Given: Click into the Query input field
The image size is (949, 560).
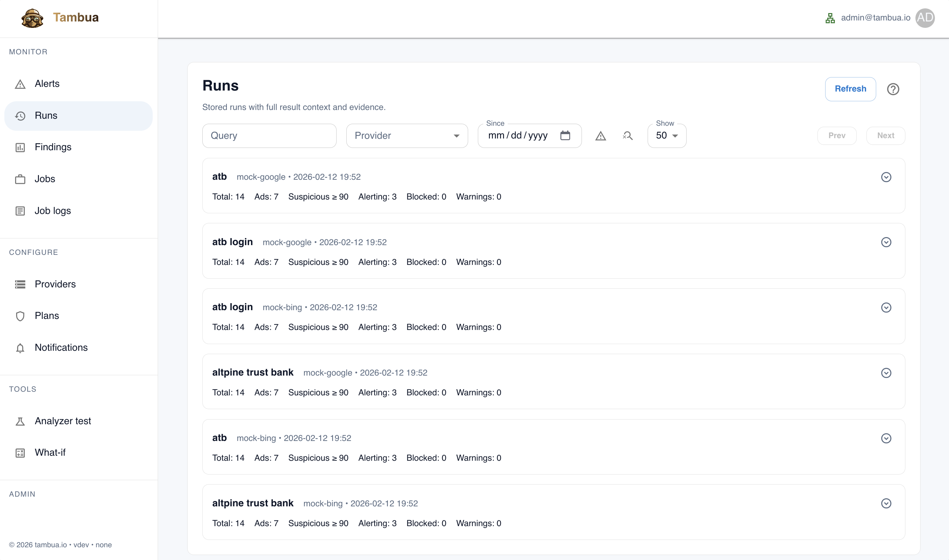Looking at the screenshot, I should coord(269,136).
